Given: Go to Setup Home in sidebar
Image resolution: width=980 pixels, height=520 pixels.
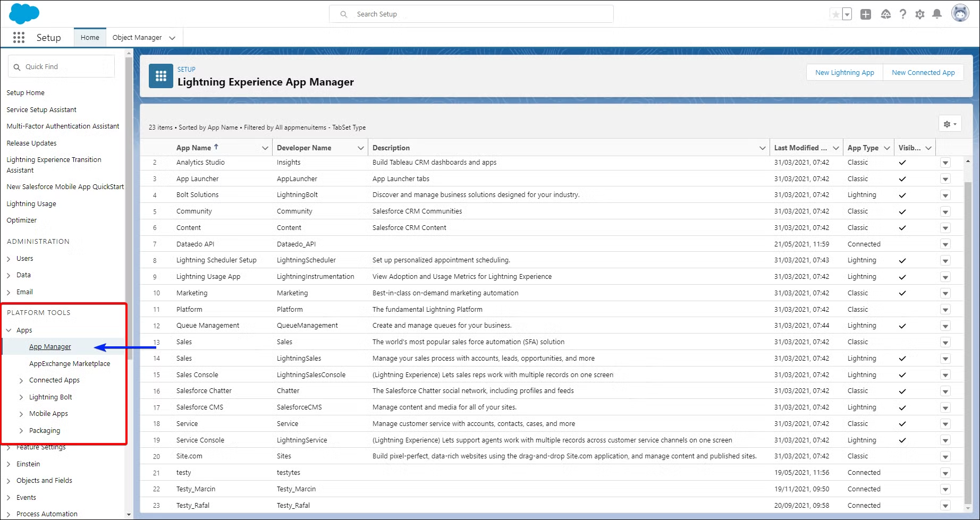Looking at the screenshot, I should click(26, 93).
